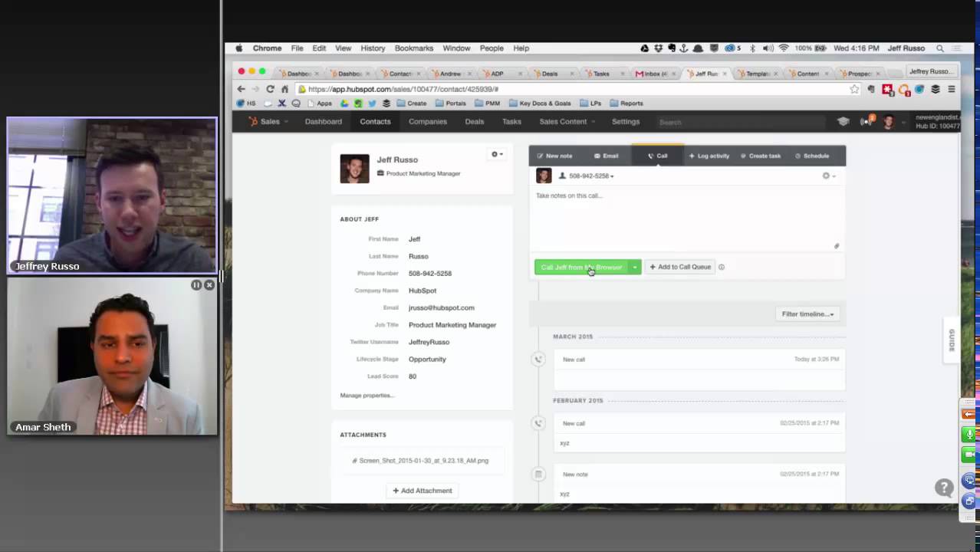Open the Log activity tab

click(x=709, y=156)
